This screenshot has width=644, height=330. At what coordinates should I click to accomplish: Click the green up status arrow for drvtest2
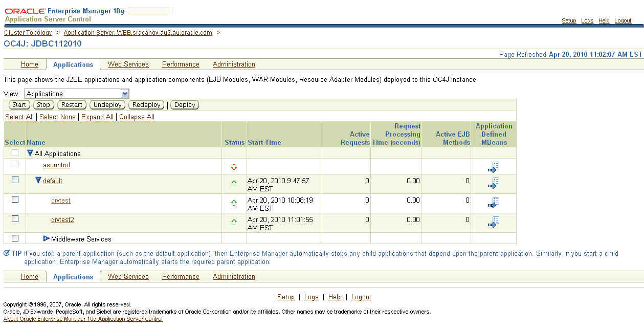point(234,222)
